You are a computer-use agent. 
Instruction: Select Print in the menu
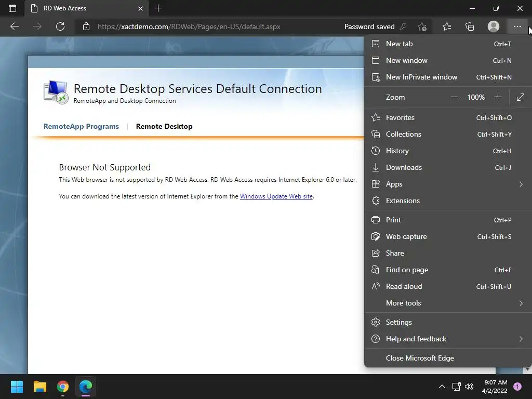coord(447,220)
